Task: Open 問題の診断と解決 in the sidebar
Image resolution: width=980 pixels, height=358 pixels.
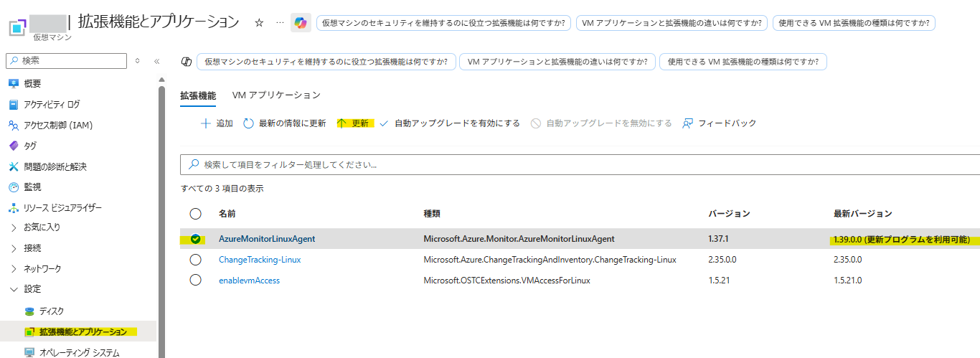Action: pyautogui.click(x=55, y=166)
